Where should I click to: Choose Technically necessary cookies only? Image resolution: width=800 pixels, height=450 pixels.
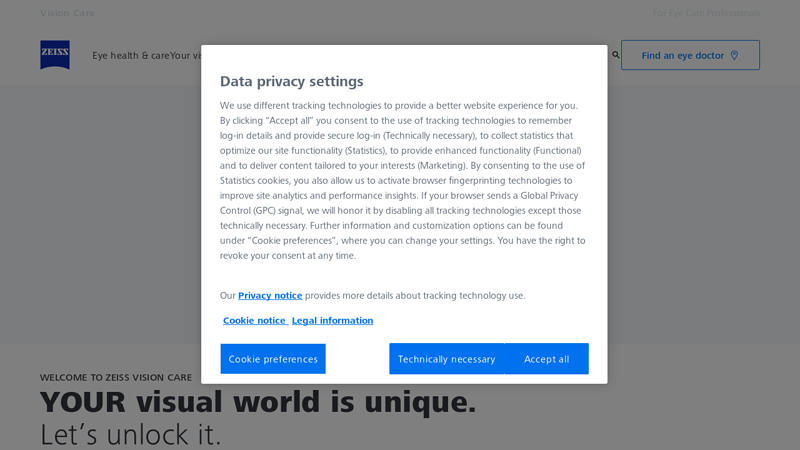pyautogui.click(x=446, y=359)
